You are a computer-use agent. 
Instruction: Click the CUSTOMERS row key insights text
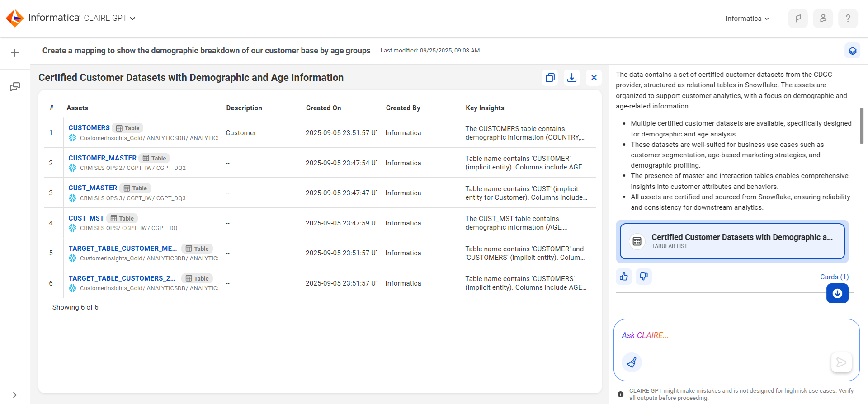(525, 133)
